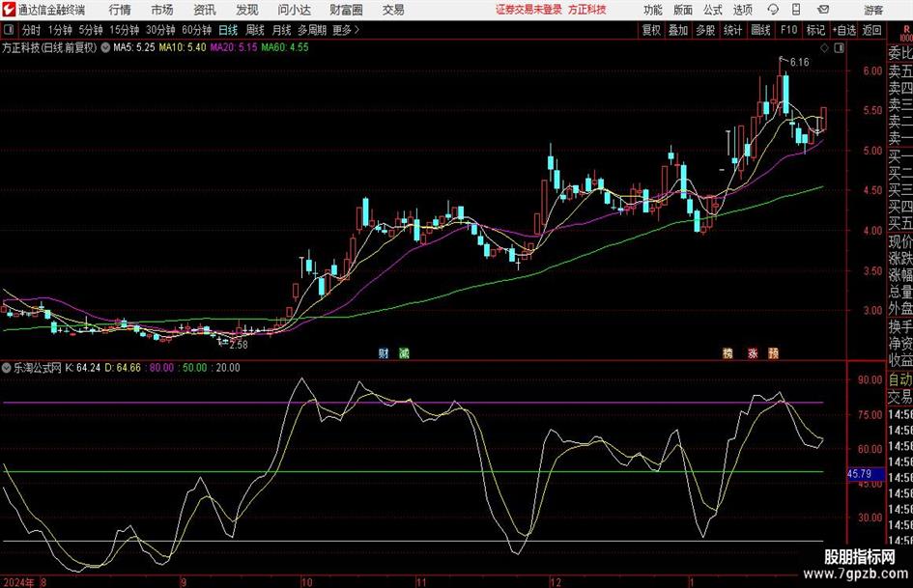
Task: Open the 发现 menu
Action: tap(247, 10)
